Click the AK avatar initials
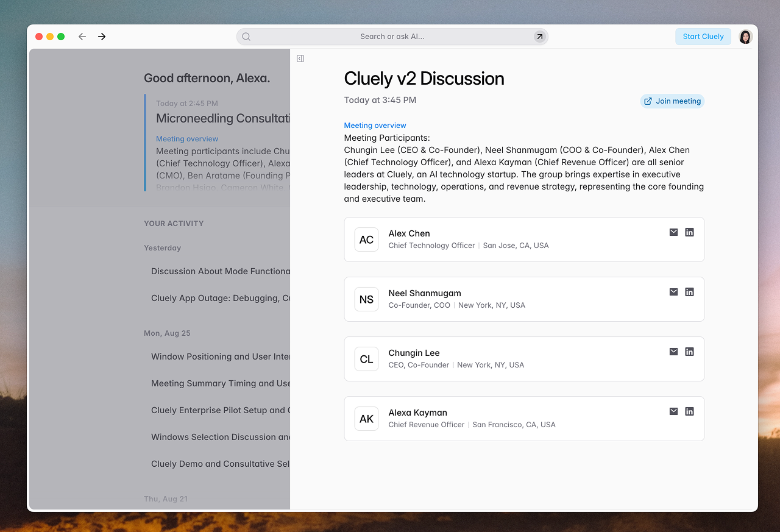The width and height of the screenshot is (780, 532). tap(366, 419)
